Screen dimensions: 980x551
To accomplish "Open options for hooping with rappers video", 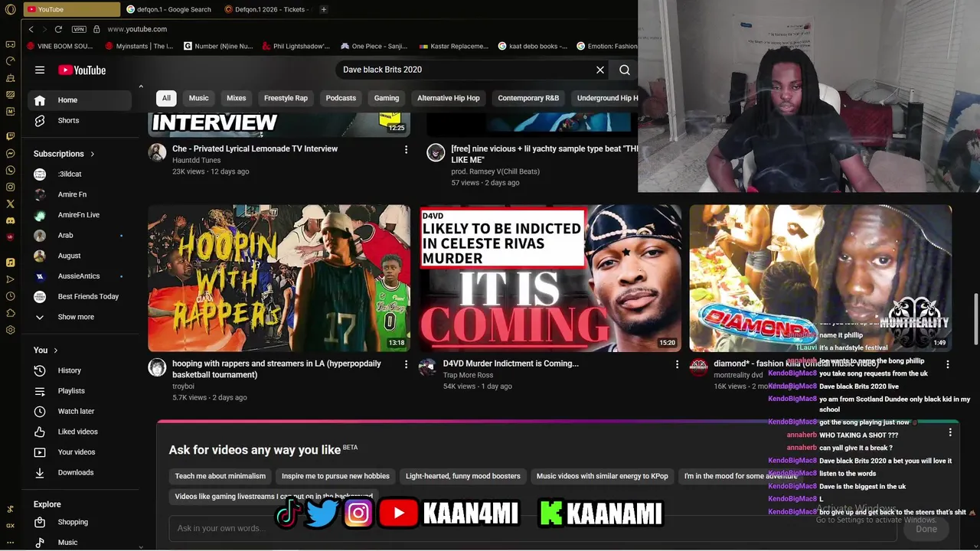I will pos(407,364).
